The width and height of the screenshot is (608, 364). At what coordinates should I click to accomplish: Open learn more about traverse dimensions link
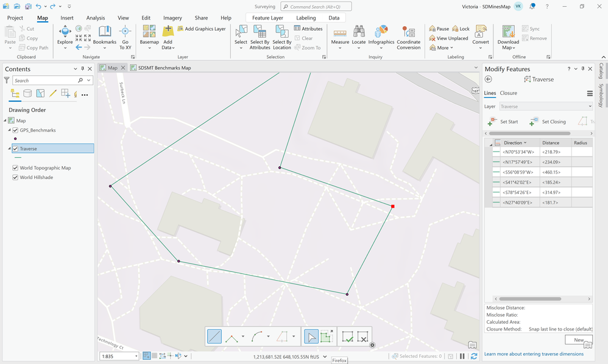point(534,354)
